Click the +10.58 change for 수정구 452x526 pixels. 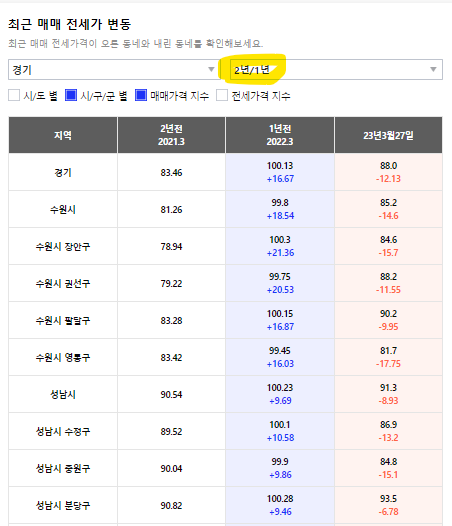pyautogui.click(x=280, y=437)
